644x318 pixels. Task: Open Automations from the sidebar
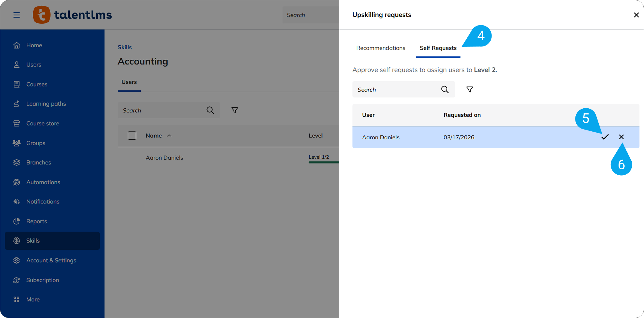click(x=43, y=182)
